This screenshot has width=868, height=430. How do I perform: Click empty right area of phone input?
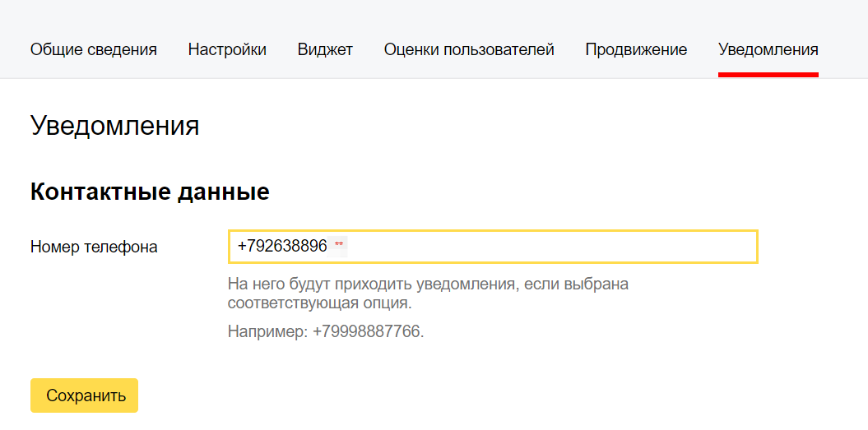554,247
